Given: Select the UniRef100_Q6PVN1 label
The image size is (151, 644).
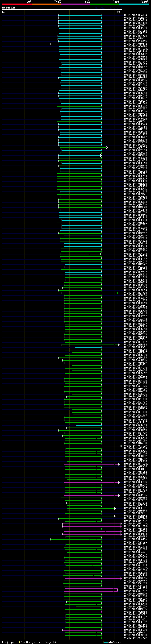Looking at the screenshot, I should click(135, 347).
